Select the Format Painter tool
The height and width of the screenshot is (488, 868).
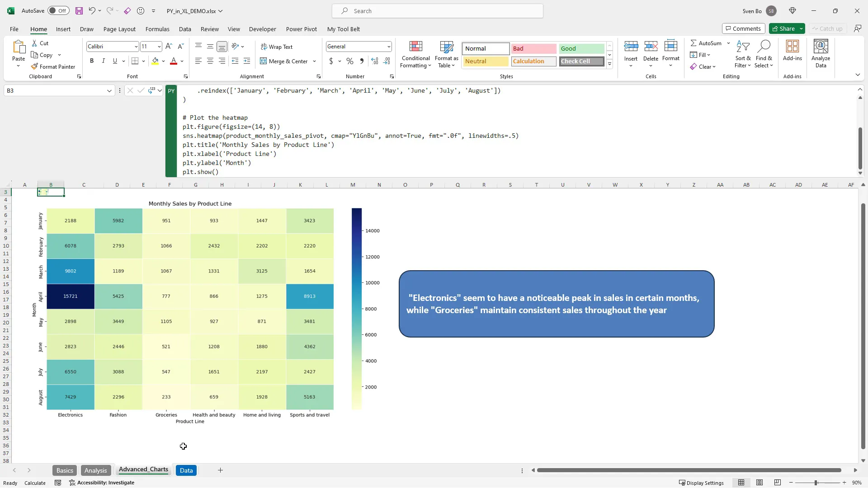click(53, 66)
